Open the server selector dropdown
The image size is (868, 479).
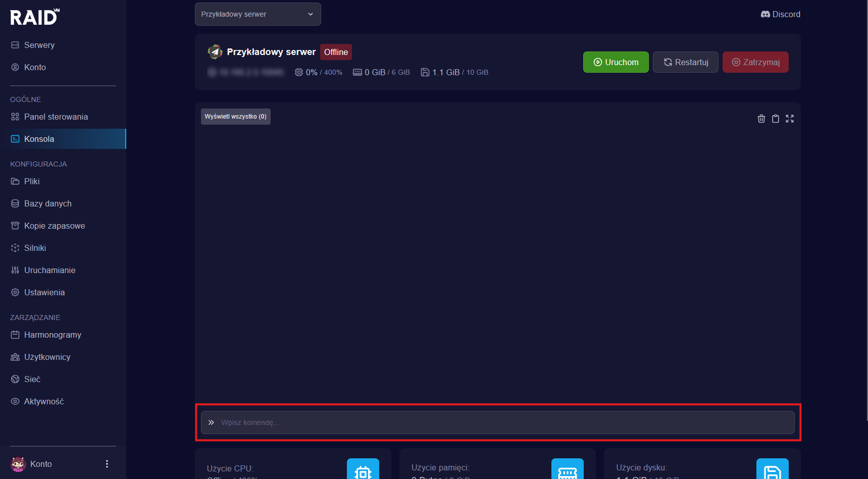tap(258, 14)
